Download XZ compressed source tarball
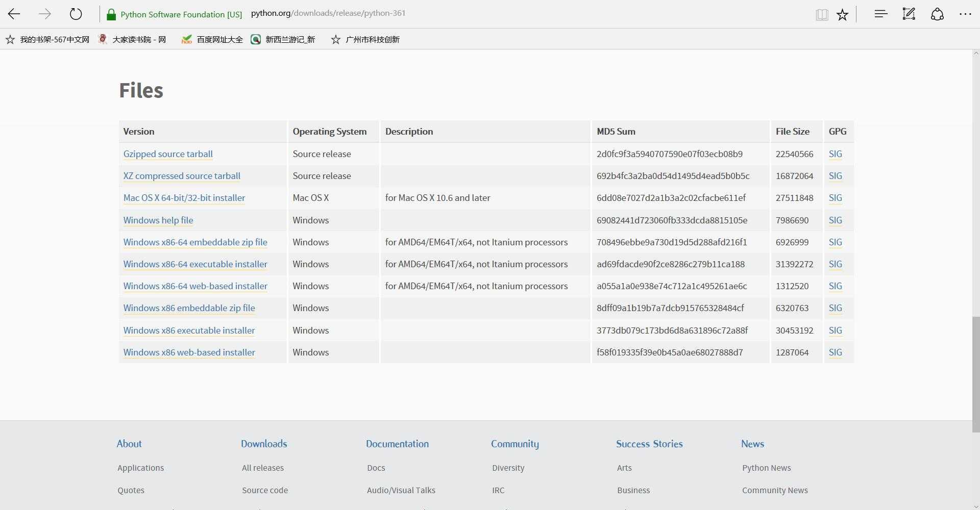This screenshot has width=980, height=510. 182,176
